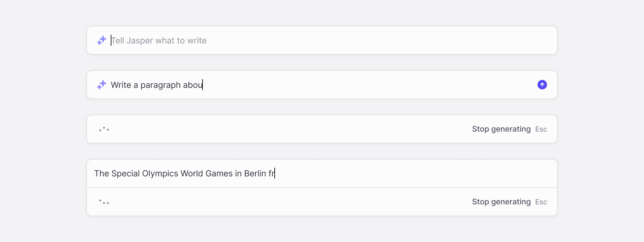644x242 pixels.
Task: Stop generating below the Special Olympics text
Action: tap(501, 202)
